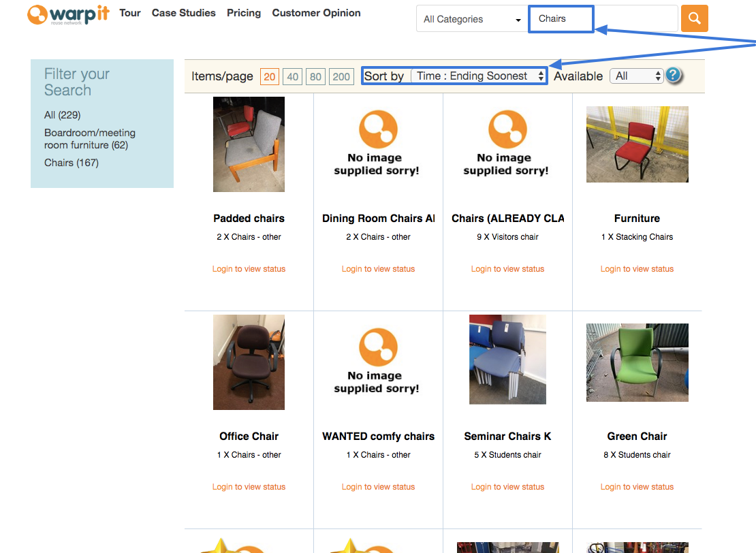756x553 pixels.
Task: Set items per page to 80
Action: (x=315, y=77)
